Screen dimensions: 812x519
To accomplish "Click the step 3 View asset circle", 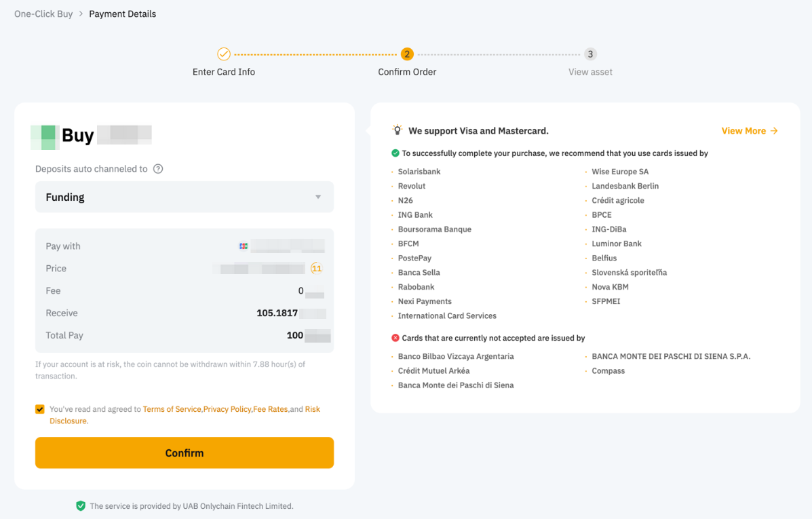I will pyautogui.click(x=590, y=54).
